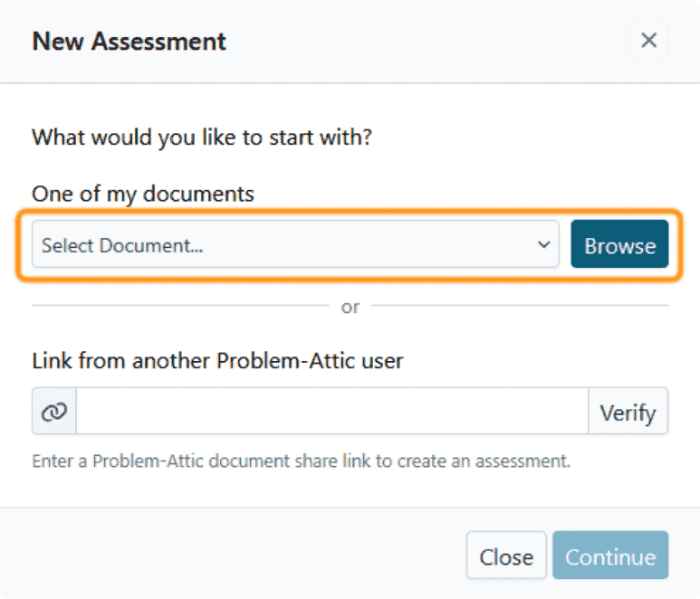The height and width of the screenshot is (599, 700).
Task: Click the 'One of my documents' label
Action: [143, 194]
